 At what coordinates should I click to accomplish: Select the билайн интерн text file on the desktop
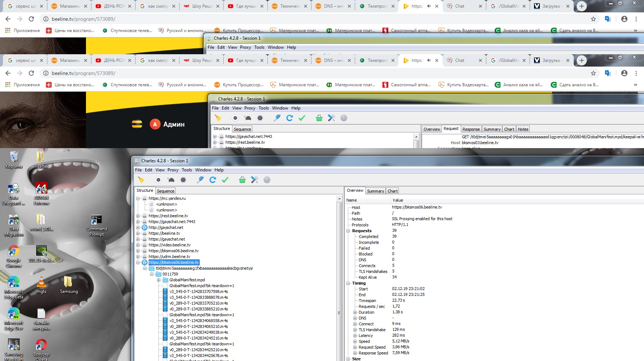tap(41, 320)
